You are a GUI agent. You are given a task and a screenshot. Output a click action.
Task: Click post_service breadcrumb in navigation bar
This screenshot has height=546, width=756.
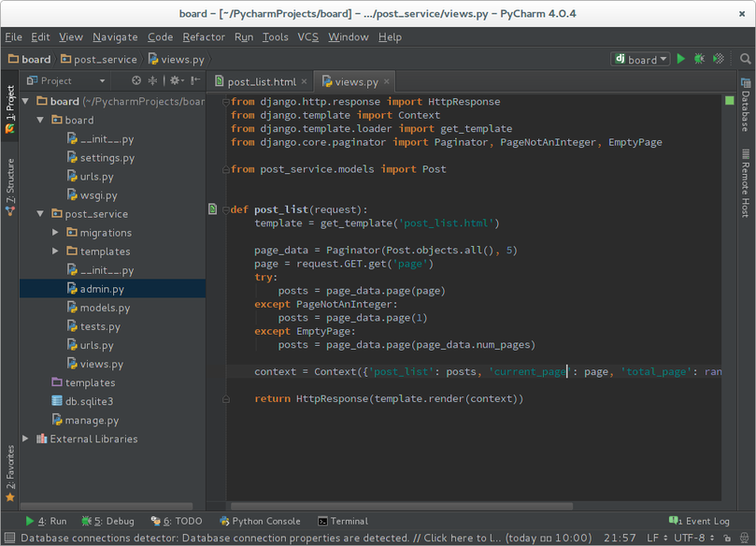[99, 59]
